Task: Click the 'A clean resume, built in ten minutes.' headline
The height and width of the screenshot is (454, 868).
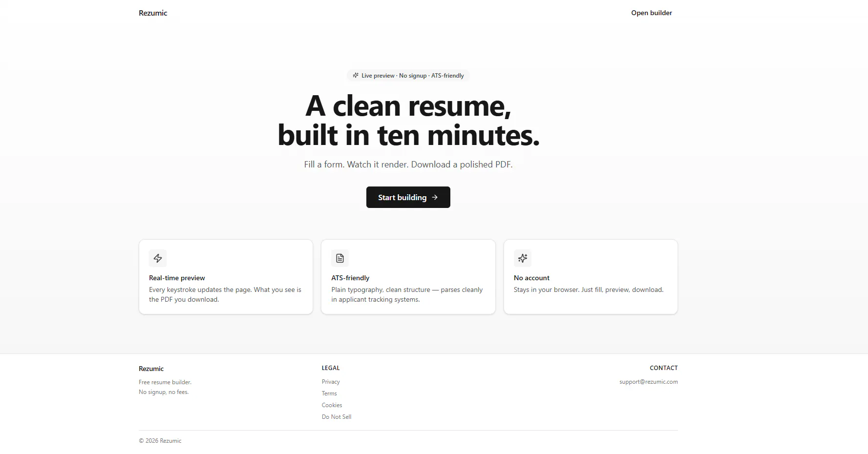Action: (x=408, y=121)
